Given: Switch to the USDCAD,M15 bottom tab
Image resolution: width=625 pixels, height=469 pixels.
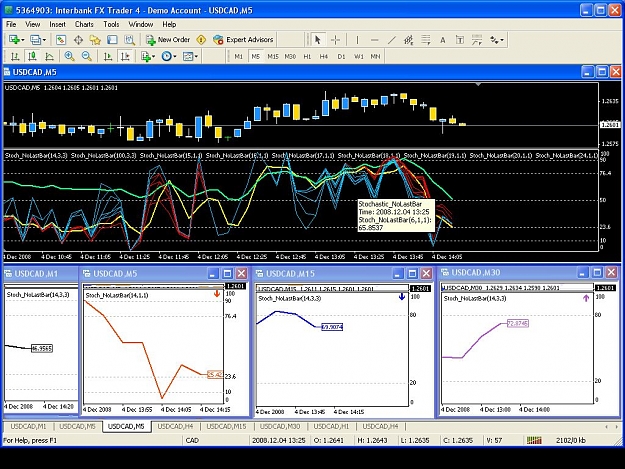Looking at the screenshot, I should [226, 426].
